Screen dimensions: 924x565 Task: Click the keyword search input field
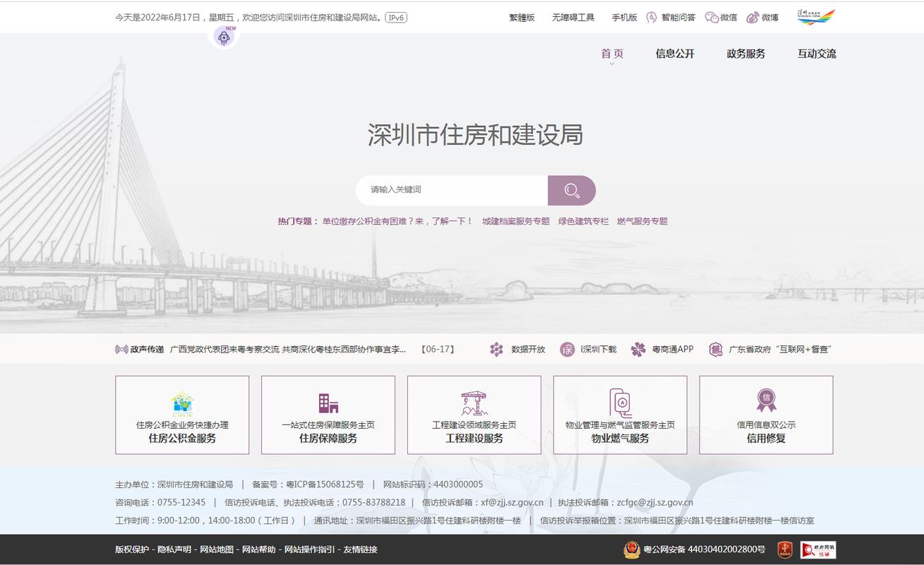pos(452,189)
